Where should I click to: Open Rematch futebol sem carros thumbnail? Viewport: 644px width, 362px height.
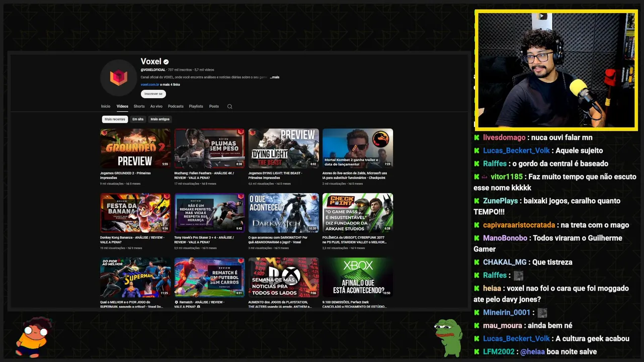pos(209,277)
